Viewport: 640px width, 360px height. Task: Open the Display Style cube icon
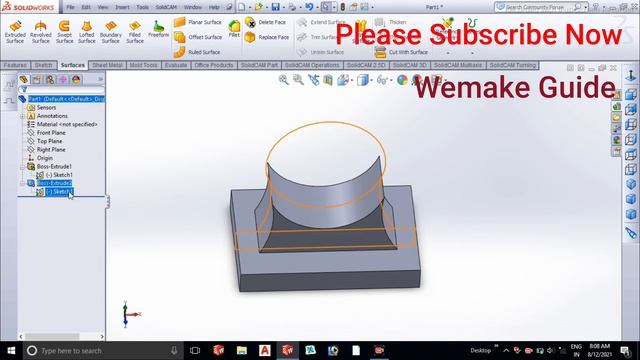click(x=362, y=80)
